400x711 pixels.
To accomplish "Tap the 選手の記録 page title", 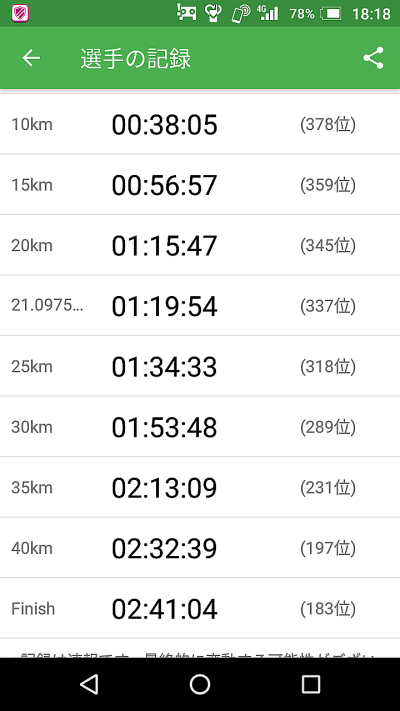I will pyautogui.click(x=136, y=58).
